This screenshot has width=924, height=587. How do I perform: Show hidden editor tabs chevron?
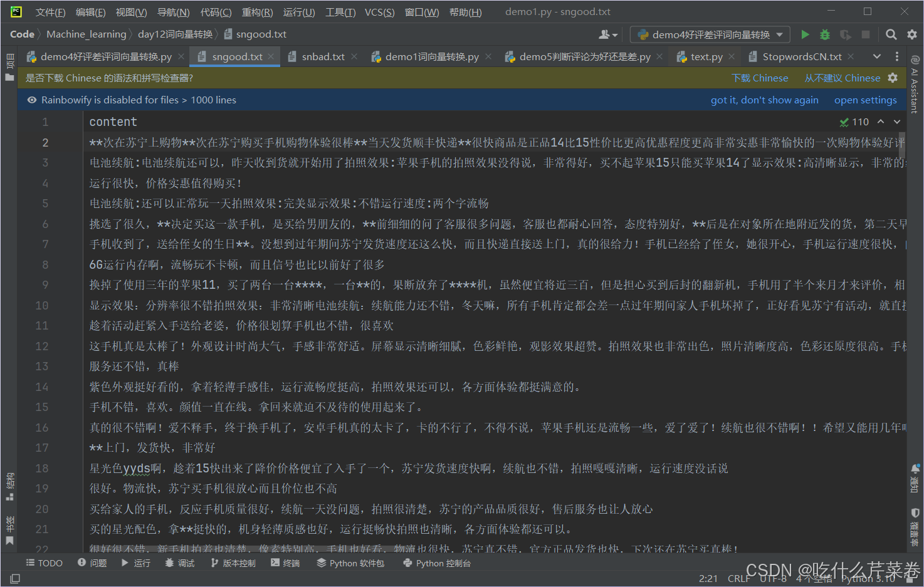click(x=877, y=56)
